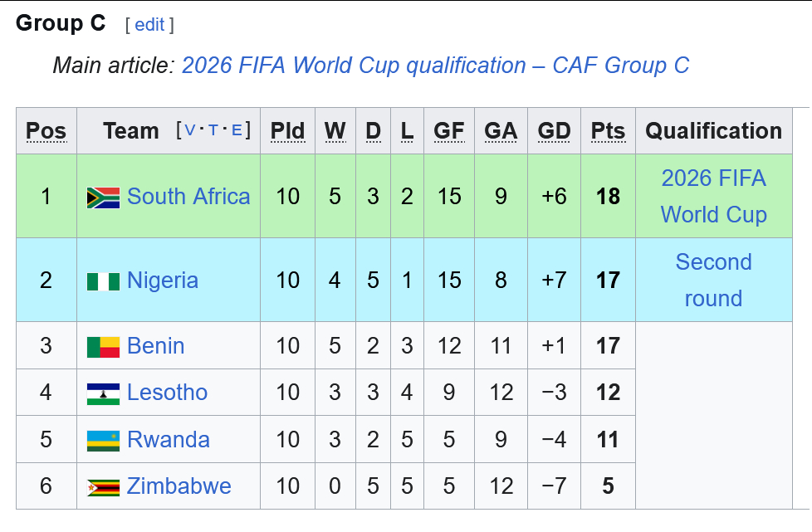Screen dimensions: 812x532
Task: Open the 2026 FIFA World Cup qualification link
Action: [713, 197]
